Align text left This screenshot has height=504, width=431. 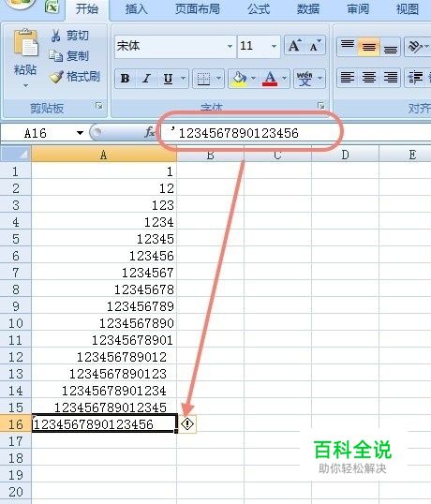(x=347, y=78)
